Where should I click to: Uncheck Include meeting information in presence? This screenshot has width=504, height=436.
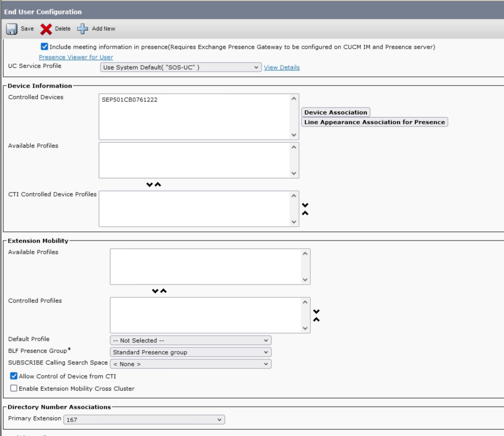[44, 47]
